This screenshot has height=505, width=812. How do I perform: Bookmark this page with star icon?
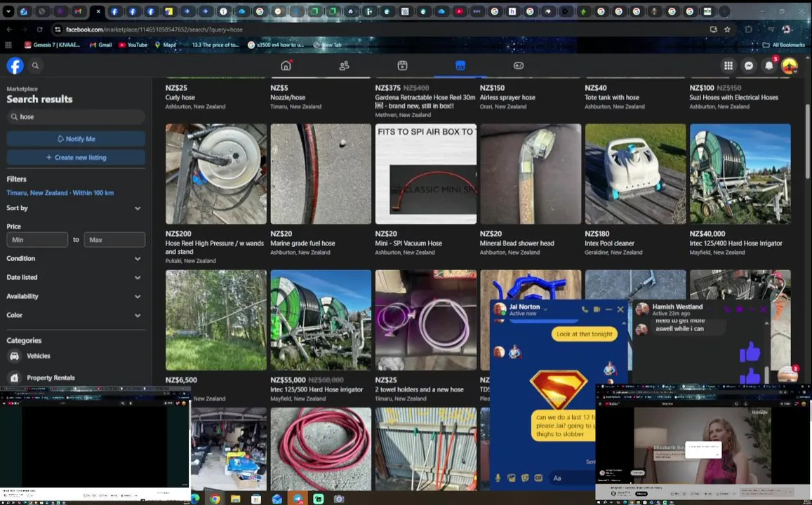(727, 29)
